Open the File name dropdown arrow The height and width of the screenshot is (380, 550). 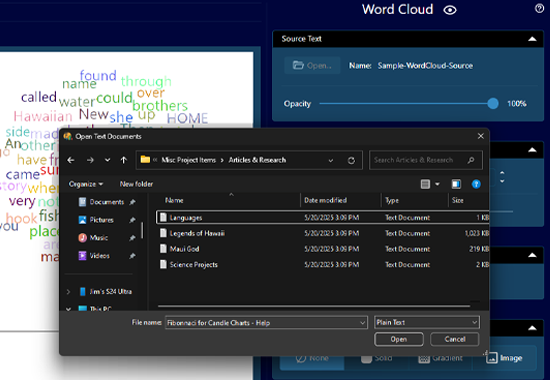[362, 323]
